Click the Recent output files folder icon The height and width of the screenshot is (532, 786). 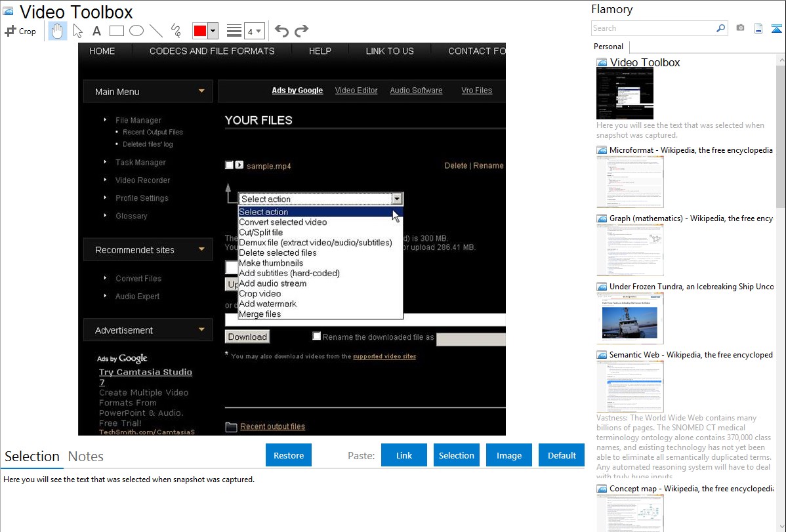[231, 426]
